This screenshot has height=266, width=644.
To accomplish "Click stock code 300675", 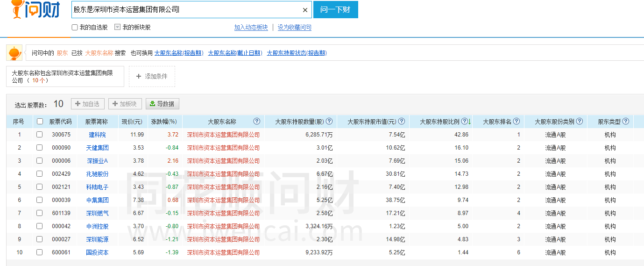I will [61, 135].
